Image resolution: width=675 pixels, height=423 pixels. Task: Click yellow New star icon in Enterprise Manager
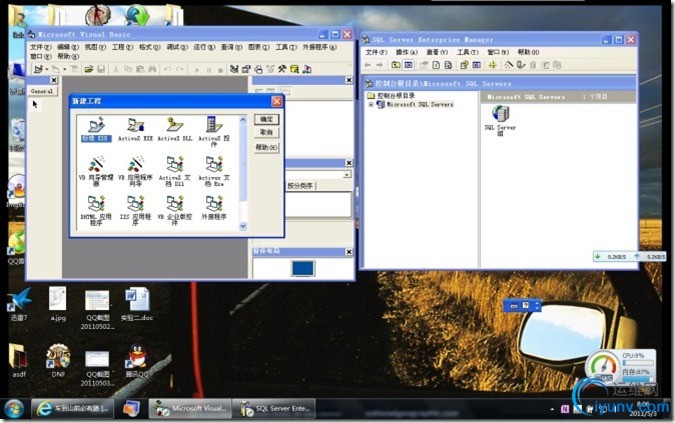[x=492, y=65]
